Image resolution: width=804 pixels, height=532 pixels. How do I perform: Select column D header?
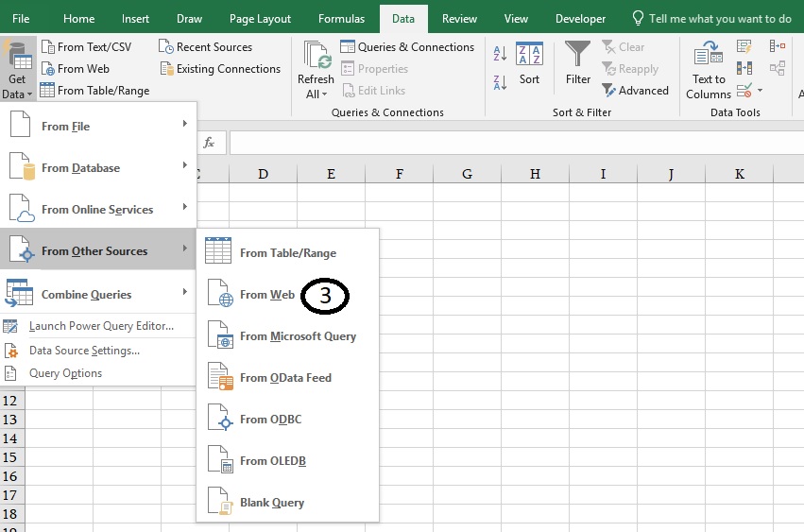pyautogui.click(x=263, y=174)
